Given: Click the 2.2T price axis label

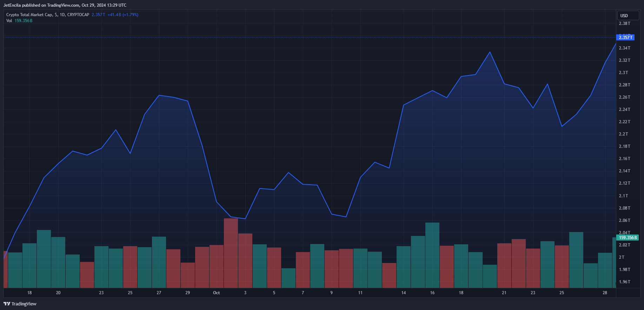Looking at the screenshot, I should (x=623, y=134).
